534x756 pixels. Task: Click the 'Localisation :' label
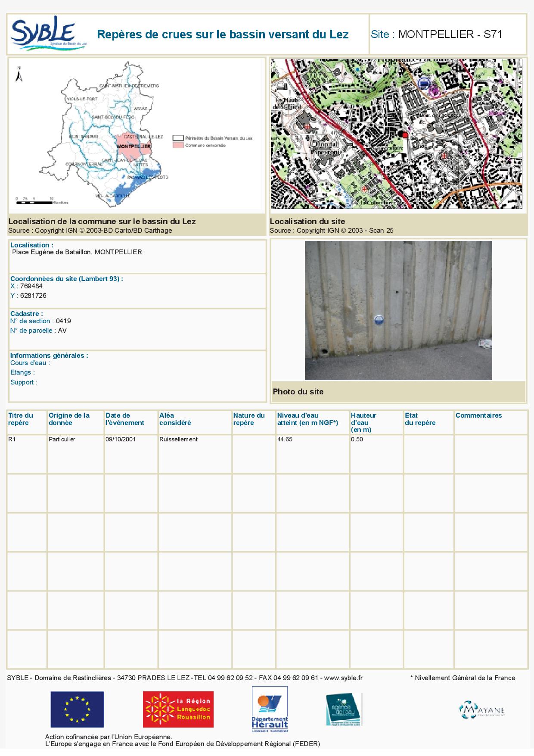point(32,245)
